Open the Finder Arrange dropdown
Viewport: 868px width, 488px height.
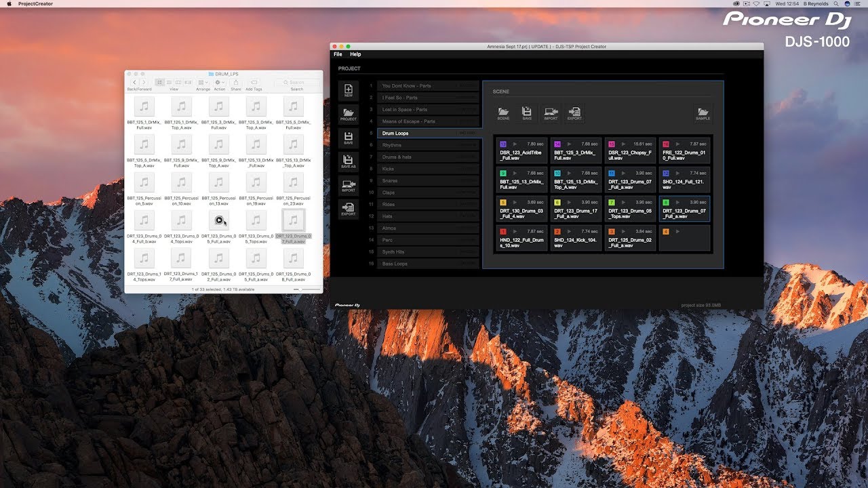203,82
